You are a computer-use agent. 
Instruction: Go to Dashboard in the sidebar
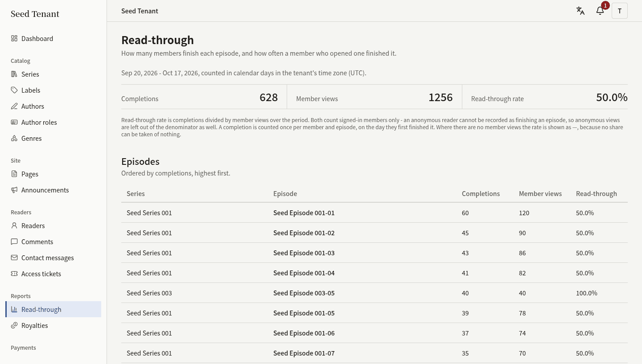tap(53, 38)
